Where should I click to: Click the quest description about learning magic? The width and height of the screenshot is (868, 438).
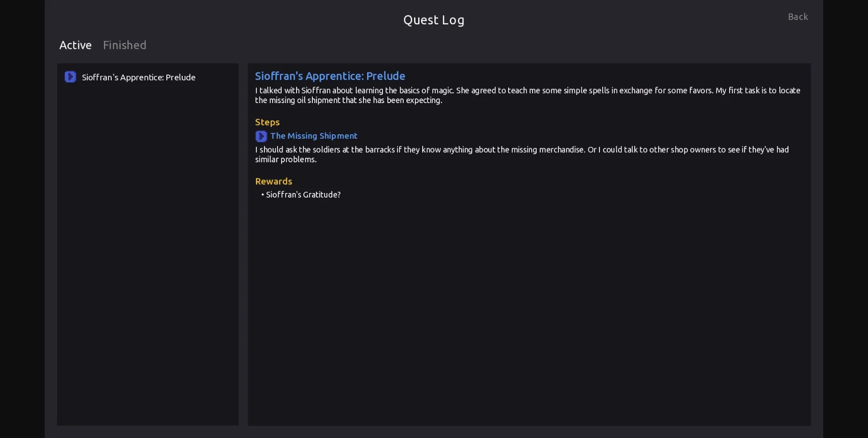tap(527, 95)
